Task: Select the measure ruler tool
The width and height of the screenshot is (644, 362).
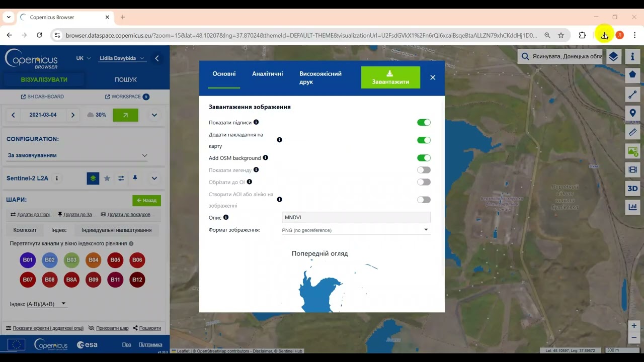Action: [632, 132]
